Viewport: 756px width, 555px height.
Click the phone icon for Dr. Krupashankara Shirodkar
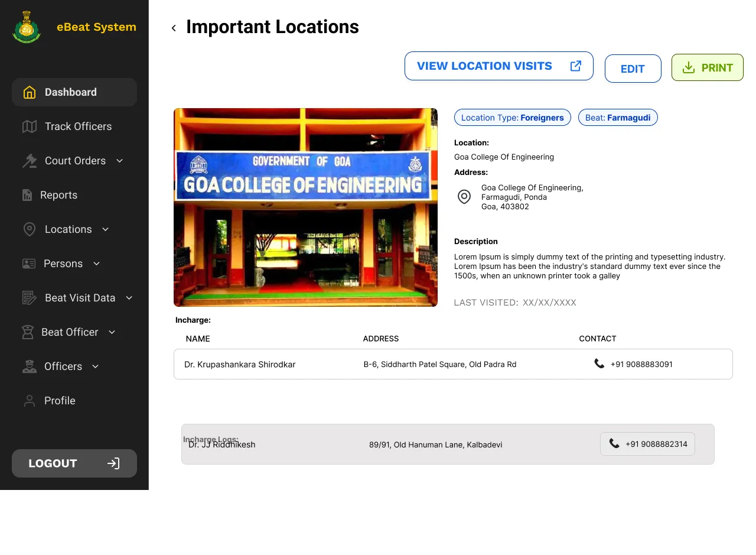tap(599, 363)
